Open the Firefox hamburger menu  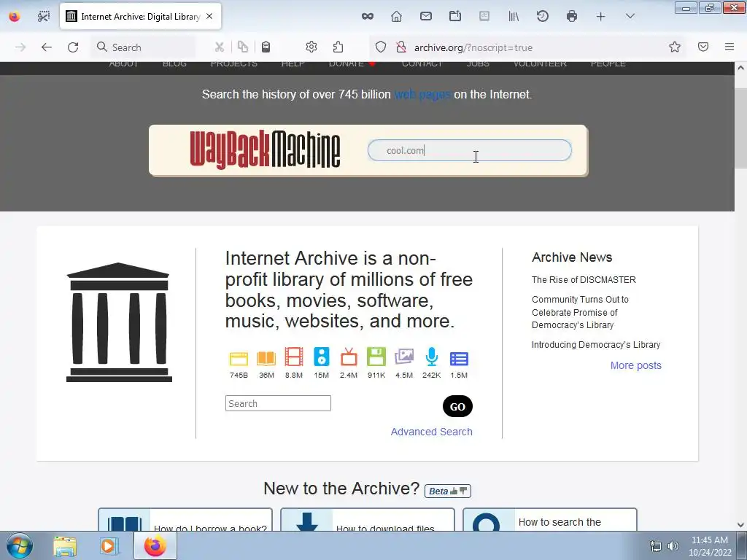[x=729, y=47]
